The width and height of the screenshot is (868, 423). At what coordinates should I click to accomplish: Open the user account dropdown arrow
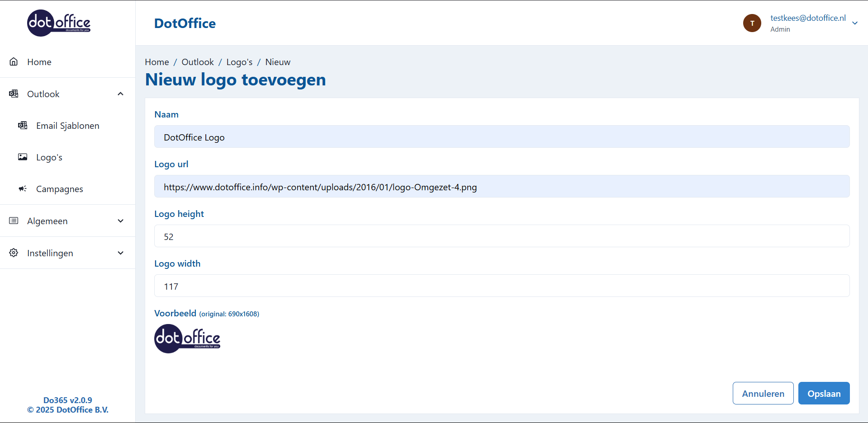[x=854, y=23]
